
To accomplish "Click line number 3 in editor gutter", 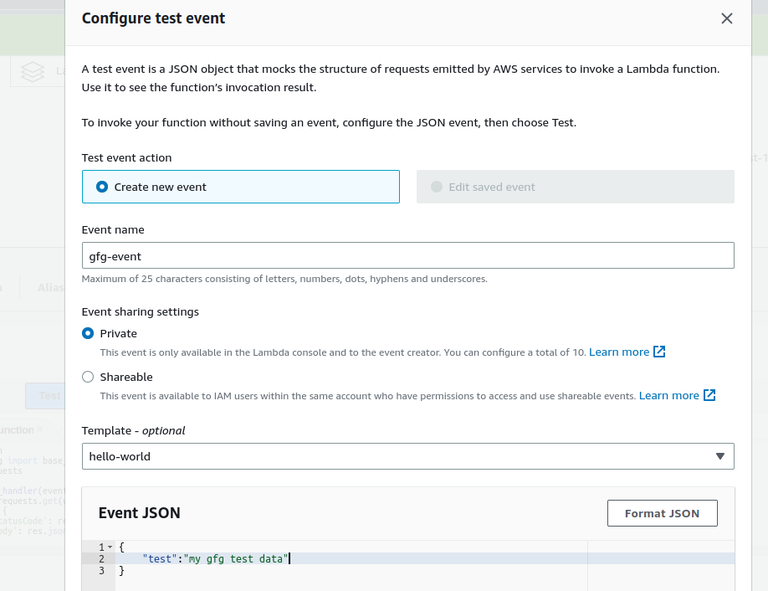I will click(101, 571).
